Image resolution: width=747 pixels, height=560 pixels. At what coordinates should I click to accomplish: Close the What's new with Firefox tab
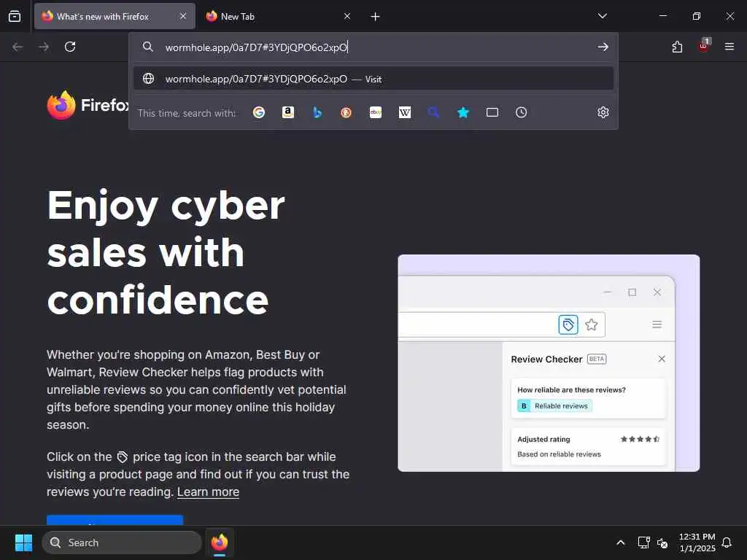pyautogui.click(x=183, y=16)
